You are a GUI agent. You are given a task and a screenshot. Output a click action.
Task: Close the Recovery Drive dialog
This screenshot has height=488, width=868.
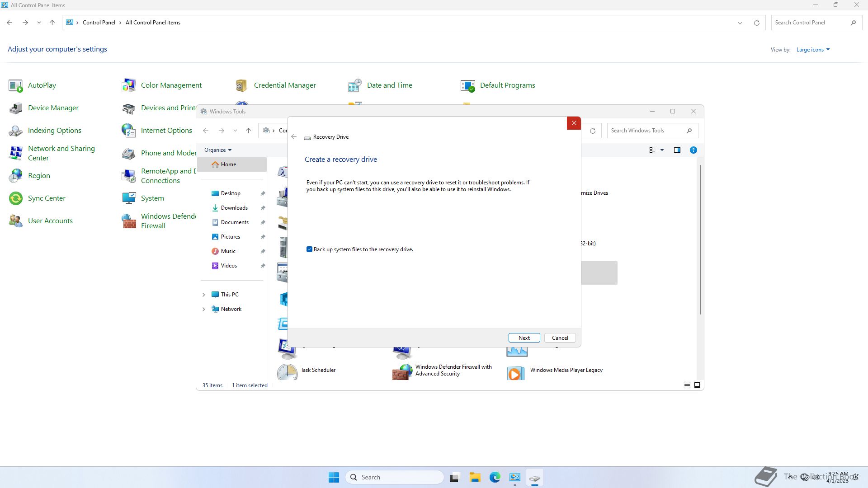(574, 123)
